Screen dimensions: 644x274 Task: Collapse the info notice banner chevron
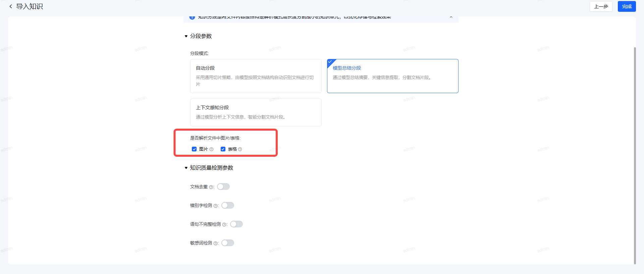pos(451,17)
